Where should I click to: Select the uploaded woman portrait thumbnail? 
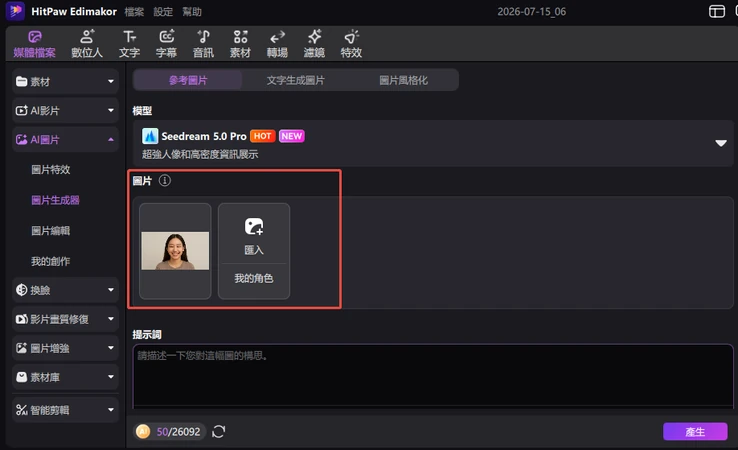click(175, 251)
